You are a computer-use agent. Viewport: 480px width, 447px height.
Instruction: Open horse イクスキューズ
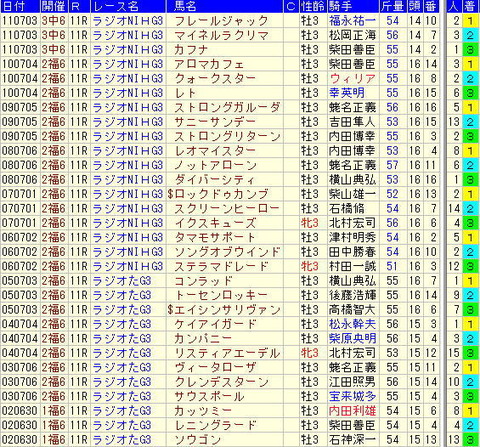click(x=215, y=223)
